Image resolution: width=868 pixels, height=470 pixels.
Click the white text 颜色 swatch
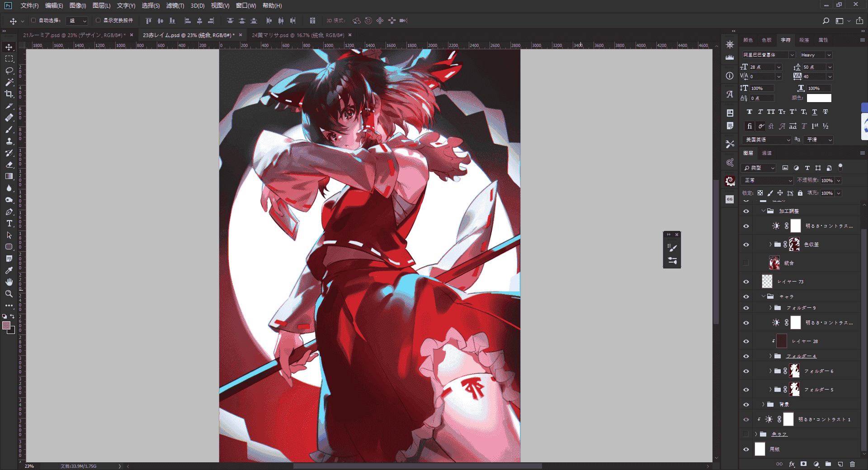819,98
